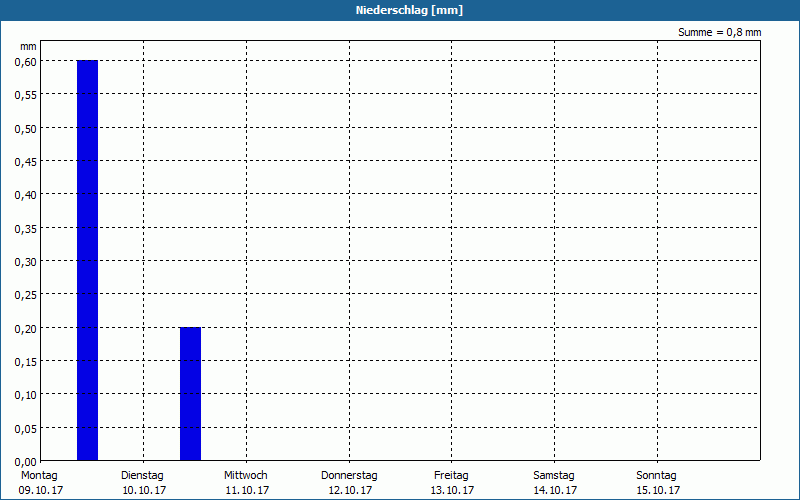Click the Montag day label
Viewport: 800px width, 500px height.
pos(39,476)
